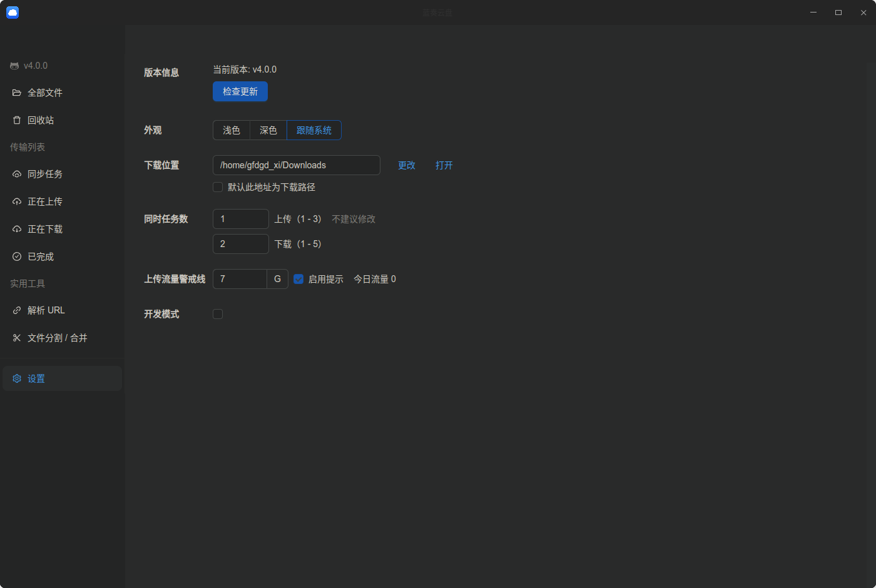Click the folder icon for 全部文件
Screen dimensions: 876x588
coord(17,93)
